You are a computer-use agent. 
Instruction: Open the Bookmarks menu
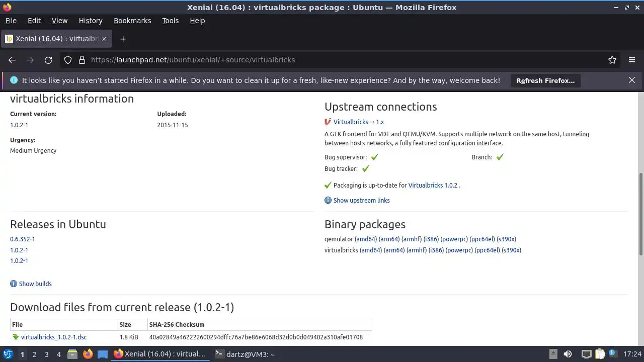(132, 21)
